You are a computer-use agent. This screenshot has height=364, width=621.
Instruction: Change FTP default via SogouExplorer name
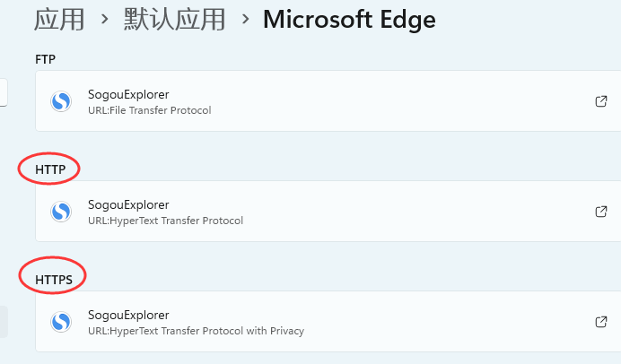point(128,94)
